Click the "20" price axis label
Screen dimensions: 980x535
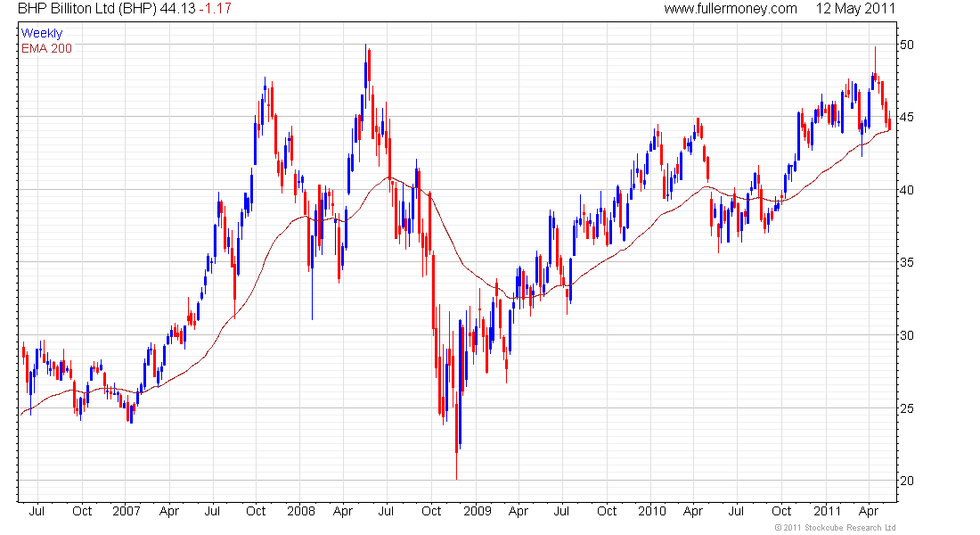click(x=906, y=481)
